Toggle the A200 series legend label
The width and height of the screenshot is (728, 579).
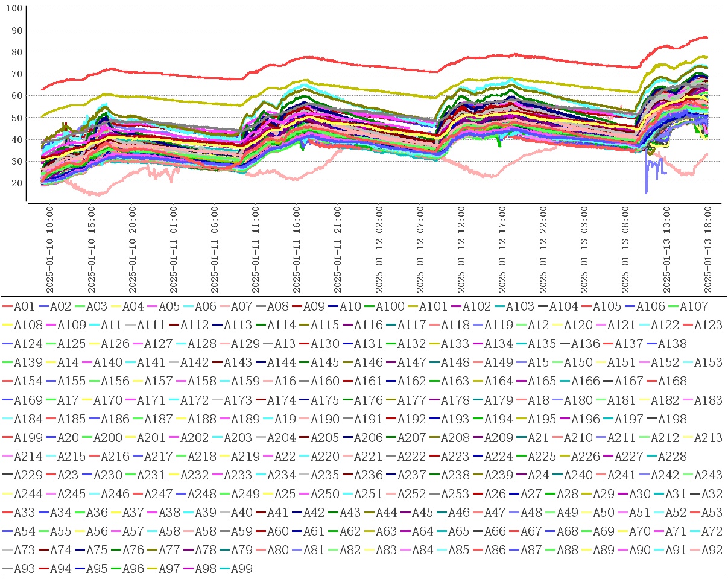112,438
